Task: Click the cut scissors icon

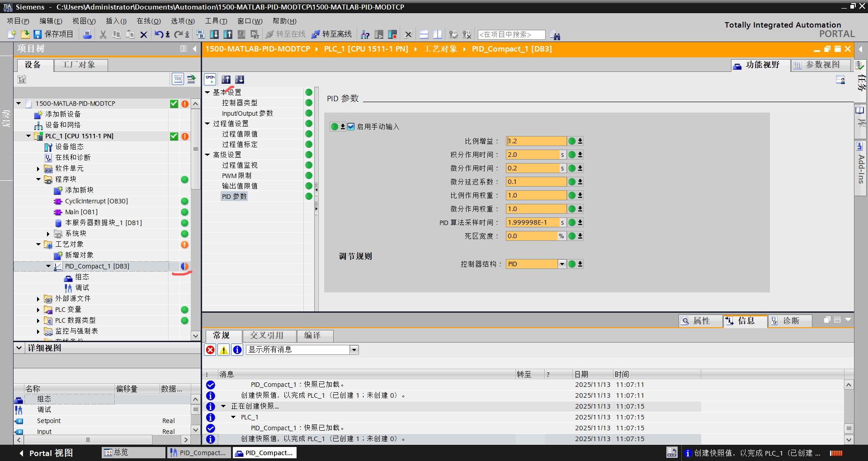Action: coord(103,34)
